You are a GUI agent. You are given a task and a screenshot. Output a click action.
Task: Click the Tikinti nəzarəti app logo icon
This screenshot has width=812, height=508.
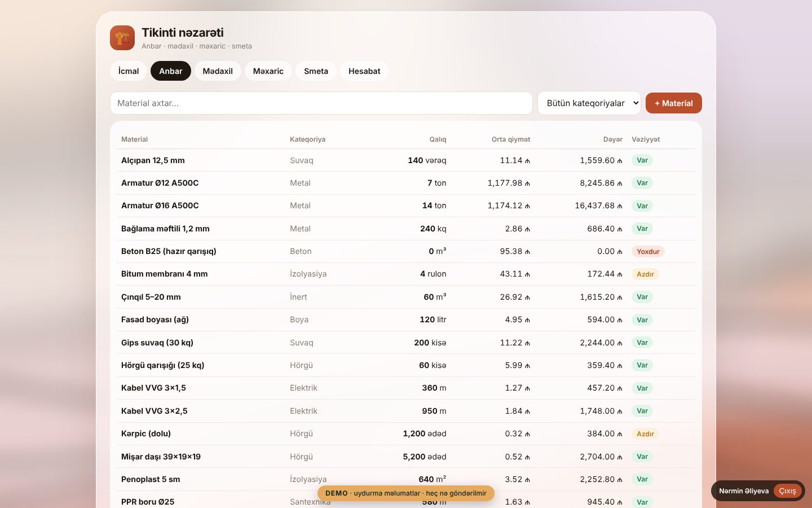point(122,38)
